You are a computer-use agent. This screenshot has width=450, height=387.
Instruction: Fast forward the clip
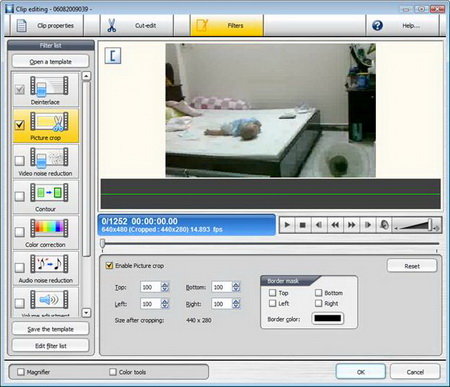point(351,225)
